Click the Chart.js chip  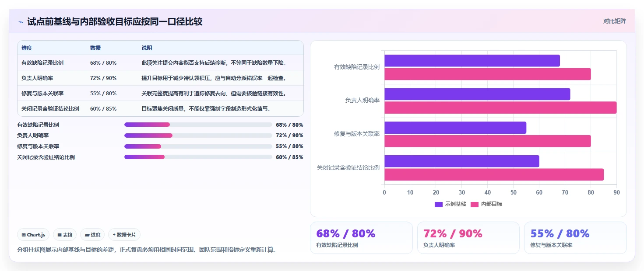[33, 235]
